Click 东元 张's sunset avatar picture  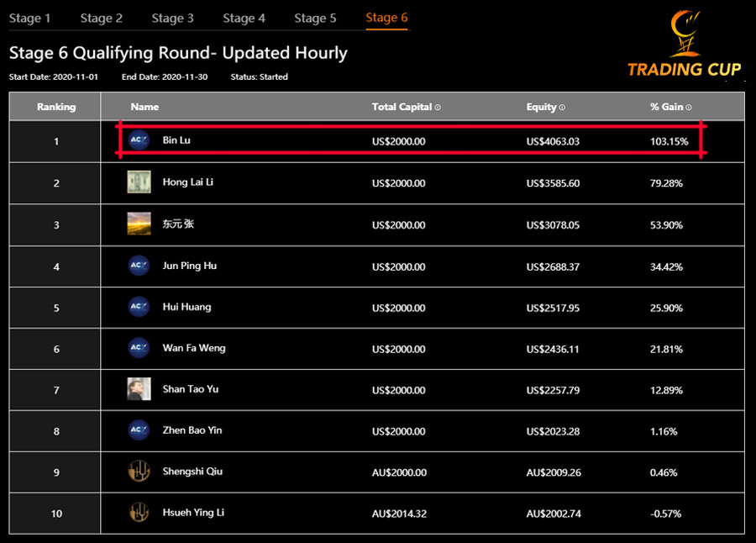click(x=138, y=224)
